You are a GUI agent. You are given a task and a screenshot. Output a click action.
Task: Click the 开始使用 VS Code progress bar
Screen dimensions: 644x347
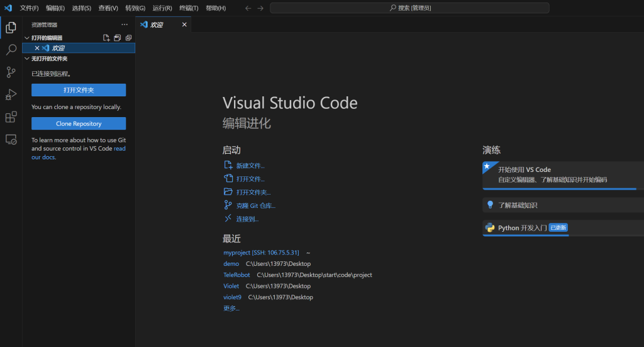(x=559, y=189)
